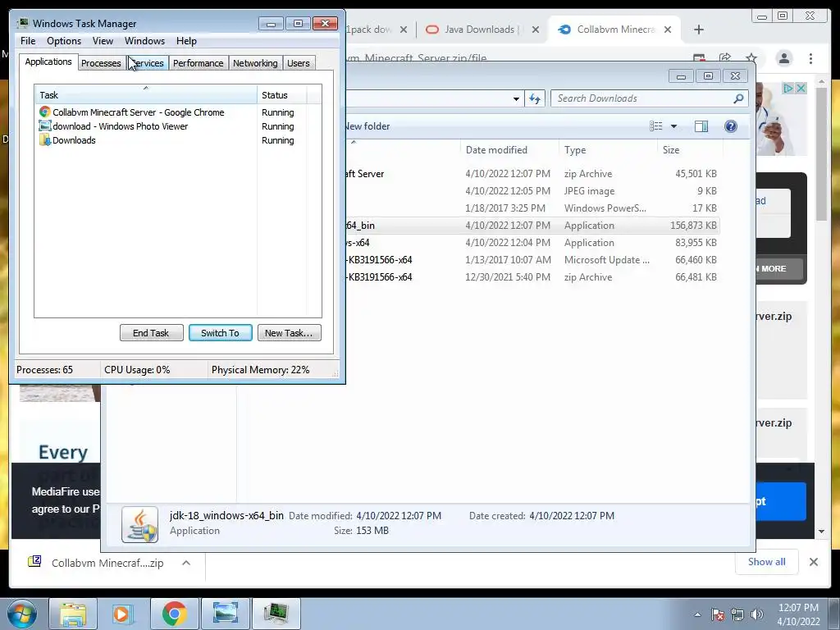Open Explorer help icon

tap(731, 126)
